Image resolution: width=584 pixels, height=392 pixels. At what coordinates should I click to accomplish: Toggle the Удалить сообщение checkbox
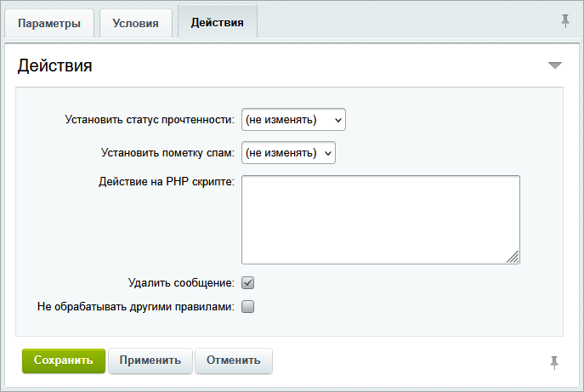tap(248, 283)
